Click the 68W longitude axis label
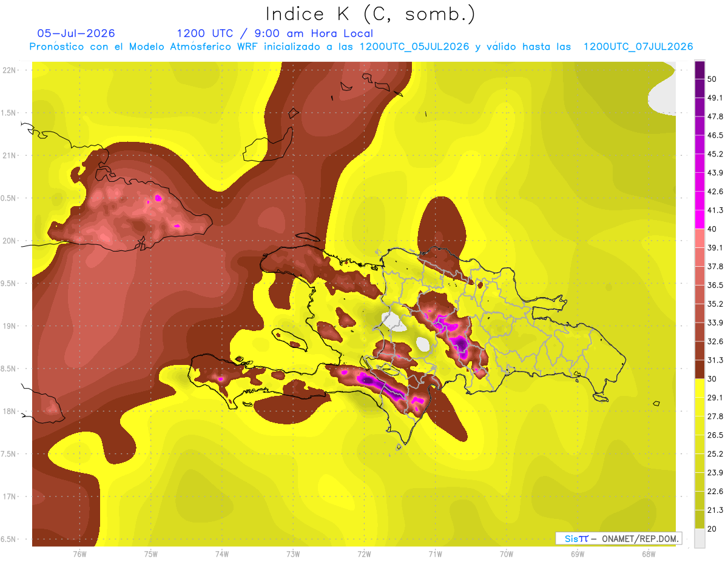728x562 pixels. point(649,554)
